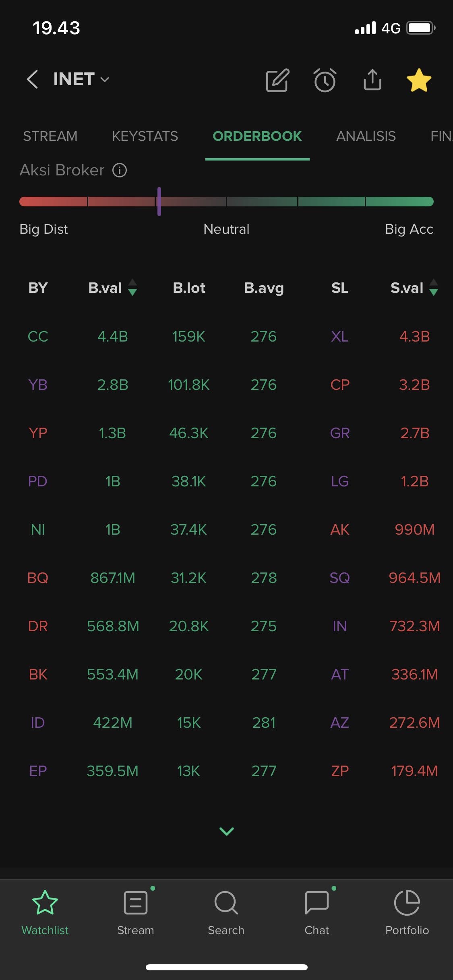Open the Chat bubble icon
The width and height of the screenshot is (453, 980).
click(x=317, y=903)
